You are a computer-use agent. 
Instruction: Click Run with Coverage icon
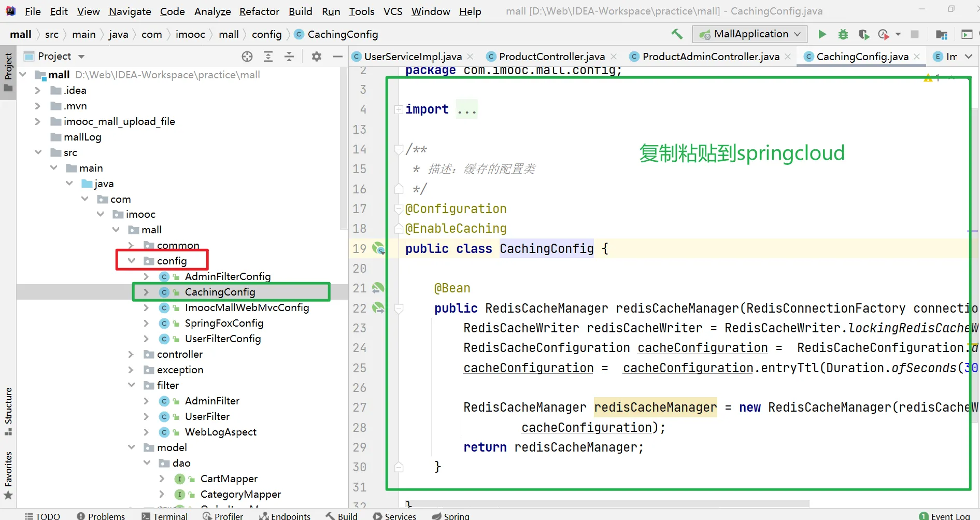(863, 34)
